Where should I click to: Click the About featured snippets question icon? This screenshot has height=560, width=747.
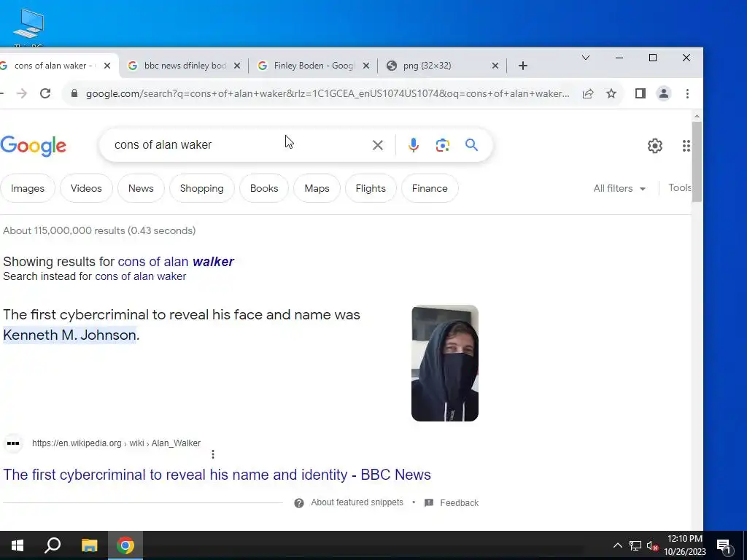[x=298, y=503]
